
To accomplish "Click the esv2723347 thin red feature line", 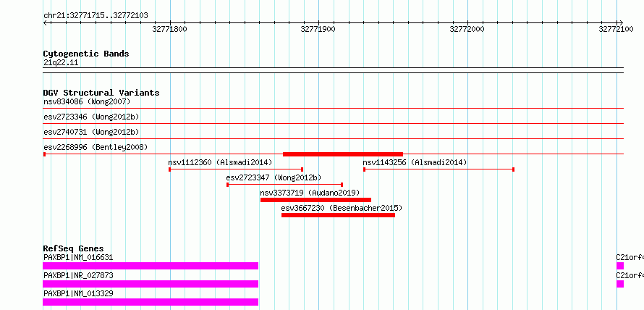I will click(x=284, y=185).
